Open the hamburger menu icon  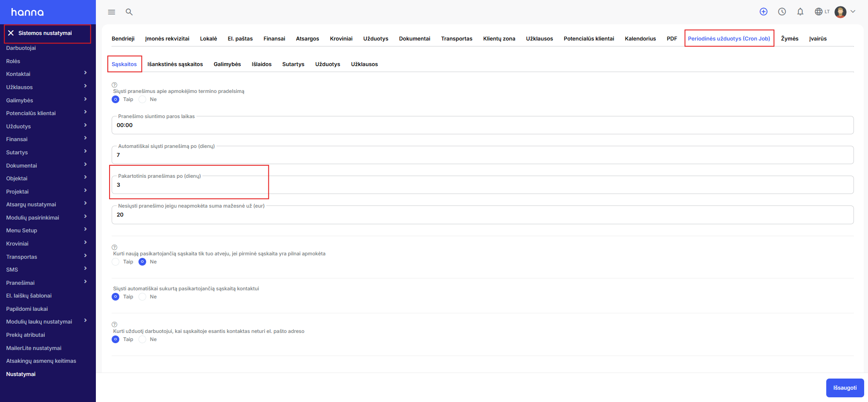point(112,12)
